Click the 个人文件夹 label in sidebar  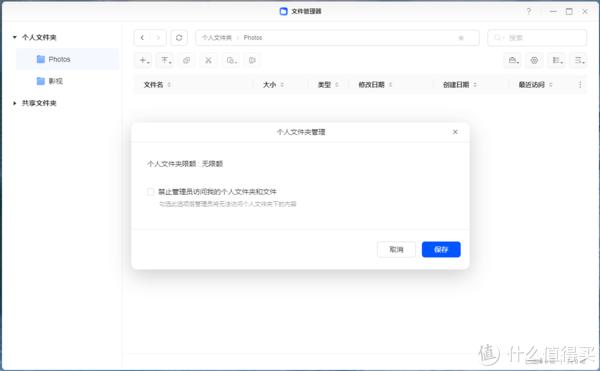coord(39,37)
